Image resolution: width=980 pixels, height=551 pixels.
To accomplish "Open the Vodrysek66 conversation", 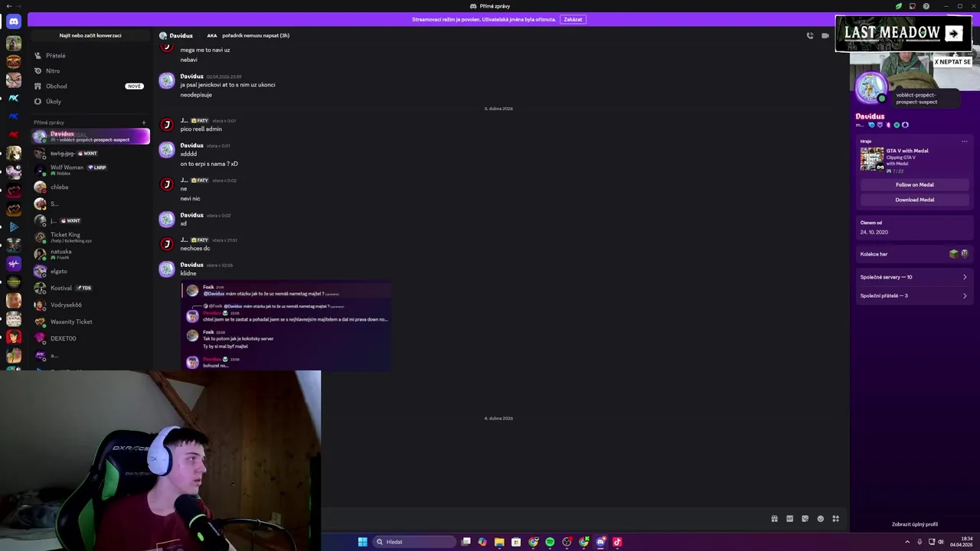I will tap(90, 305).
